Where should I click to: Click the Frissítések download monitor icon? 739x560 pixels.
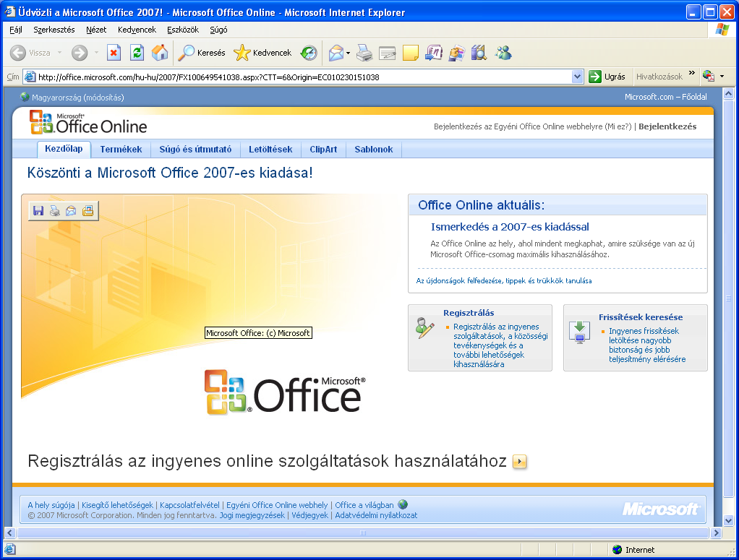tap(579, 332)
